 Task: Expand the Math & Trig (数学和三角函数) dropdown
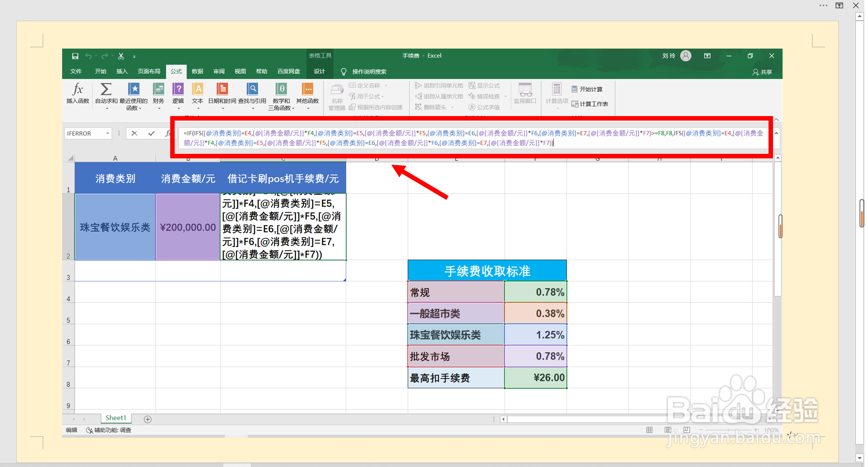293,108
